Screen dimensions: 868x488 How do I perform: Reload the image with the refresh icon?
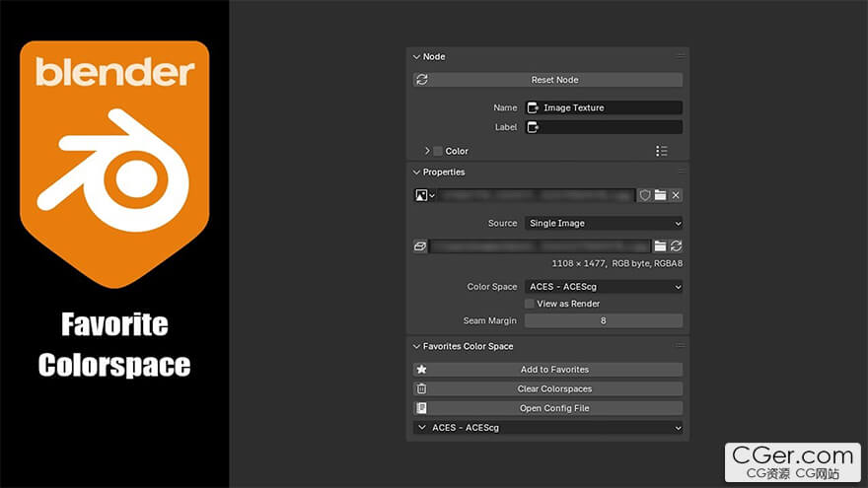[x=676, y=246]
